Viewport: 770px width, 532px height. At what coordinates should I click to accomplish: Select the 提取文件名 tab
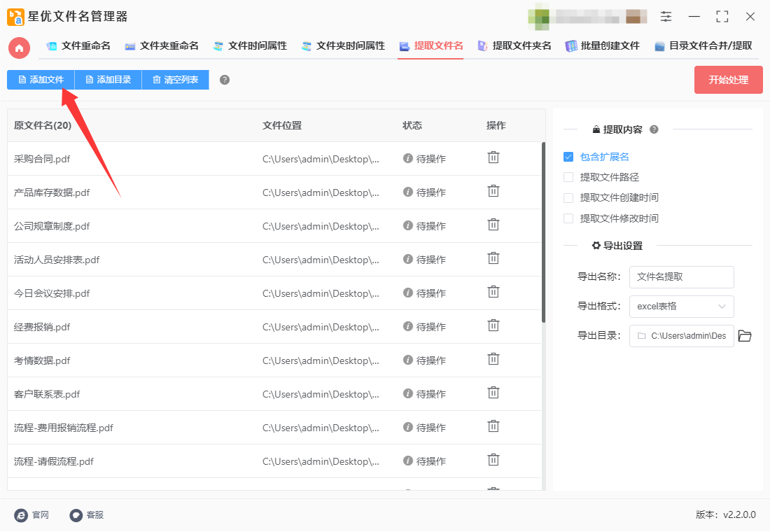coord(431,46)
